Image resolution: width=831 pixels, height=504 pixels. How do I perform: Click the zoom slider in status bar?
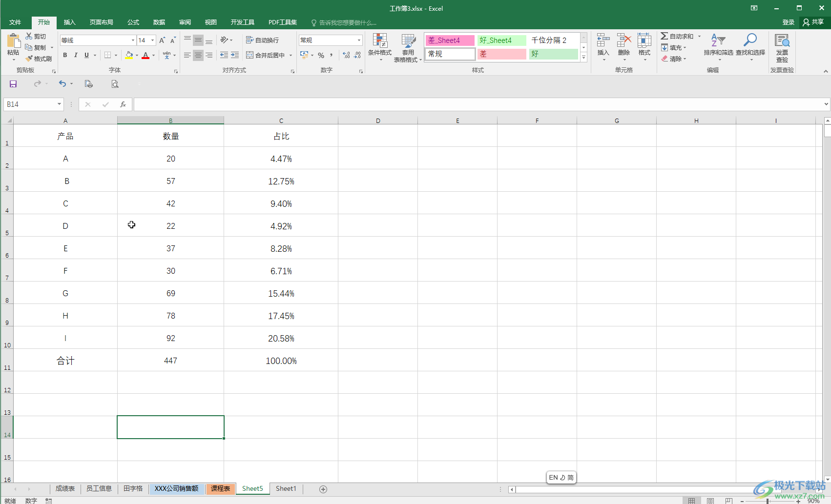[770, 501]
